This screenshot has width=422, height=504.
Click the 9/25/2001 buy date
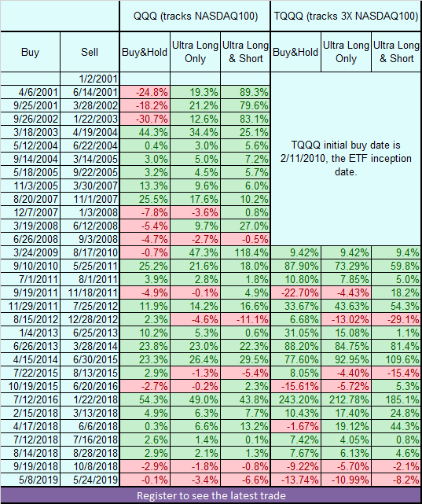point(30,105)
